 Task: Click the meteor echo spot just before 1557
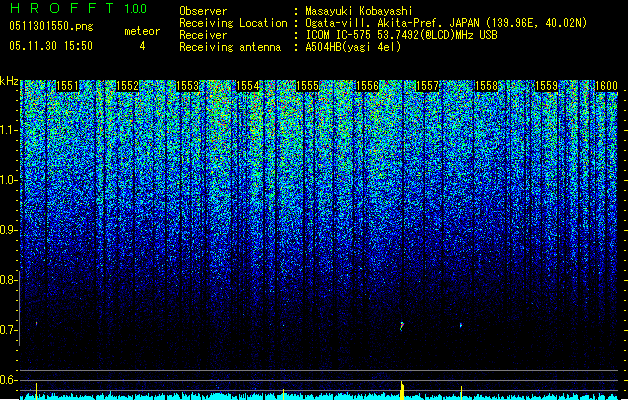[402, 326]
